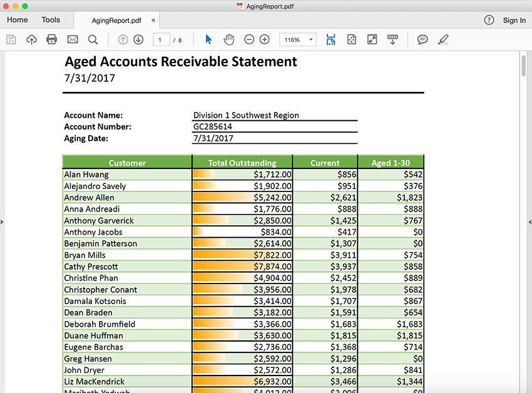Zoom in on the document
Screen dimensions: 532x393
coord(263,39)
